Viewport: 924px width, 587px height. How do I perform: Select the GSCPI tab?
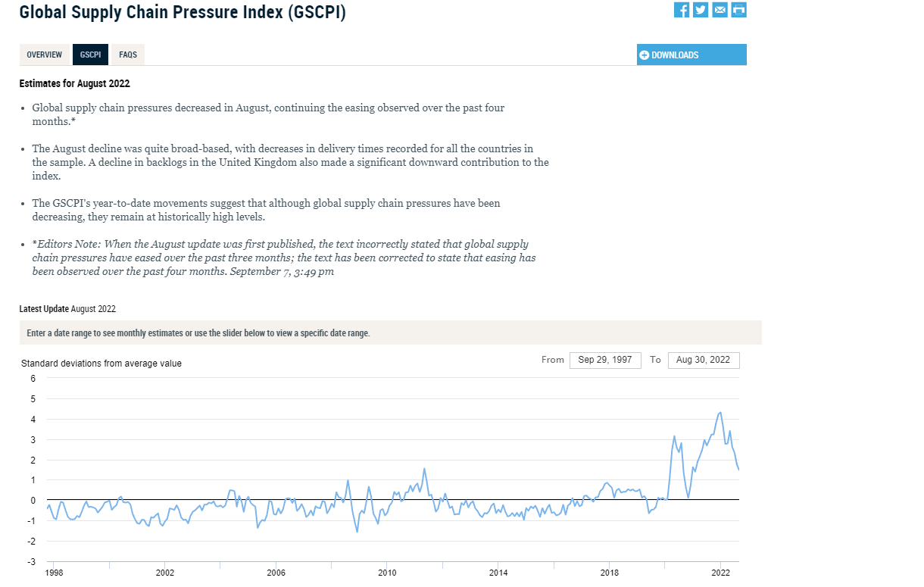(x=90, y=55)
